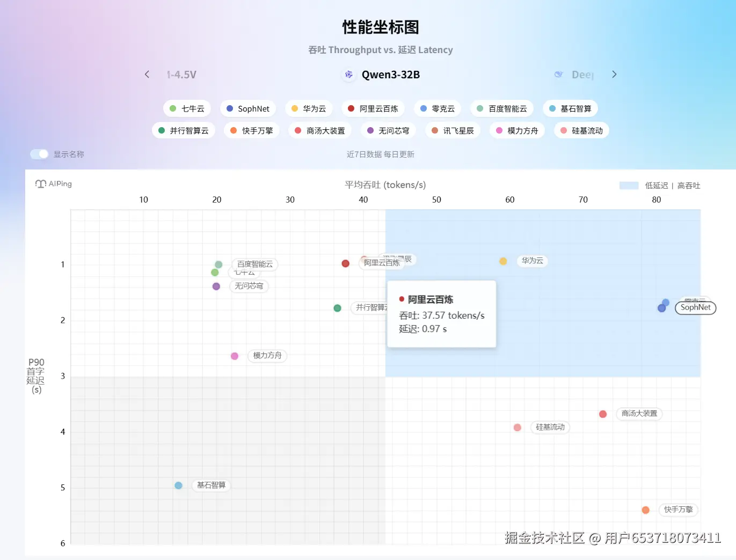
Task: Toggle 基石智算 legend chip
Action: (570, 108)
